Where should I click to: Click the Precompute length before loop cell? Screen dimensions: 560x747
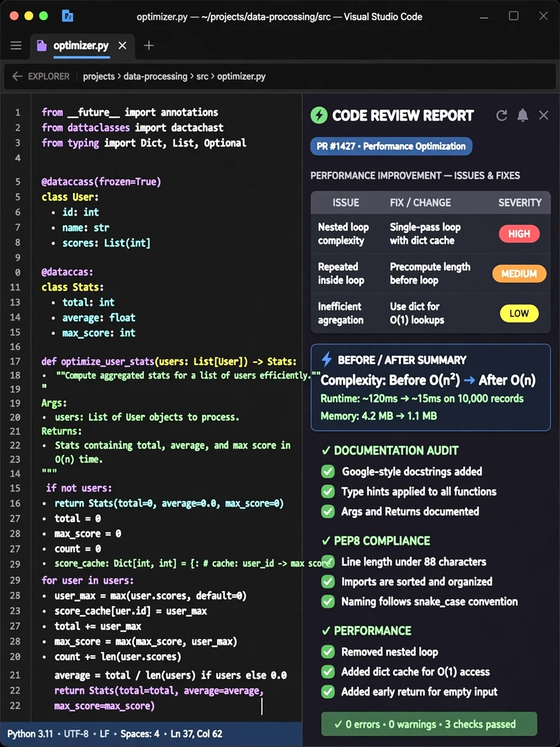tap(430, 273)
